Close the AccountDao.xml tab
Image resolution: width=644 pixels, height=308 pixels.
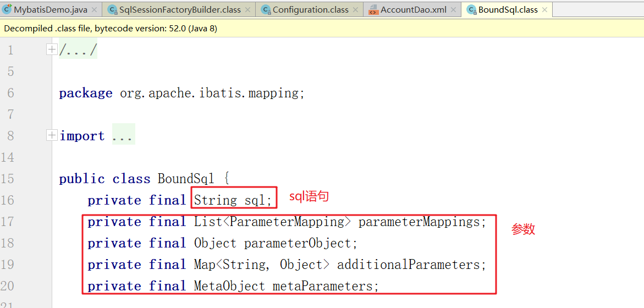click(453, 10)
